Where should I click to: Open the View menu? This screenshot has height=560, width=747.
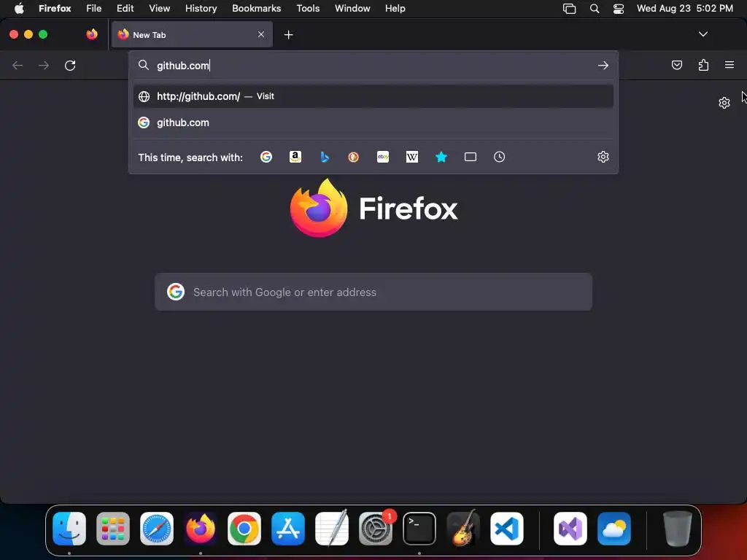coord(159,8)
